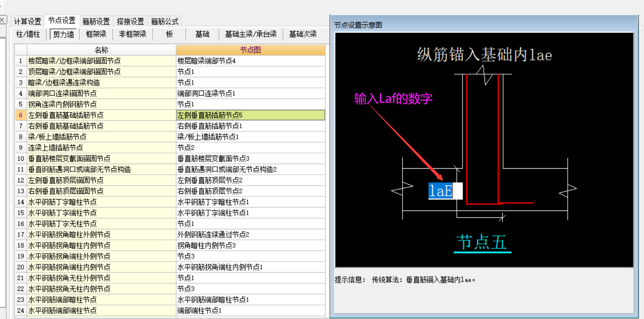Click cell 外侧钢筋连续通过节点2
The height and width of the screenshot is (319, 644).
point(250,234)
